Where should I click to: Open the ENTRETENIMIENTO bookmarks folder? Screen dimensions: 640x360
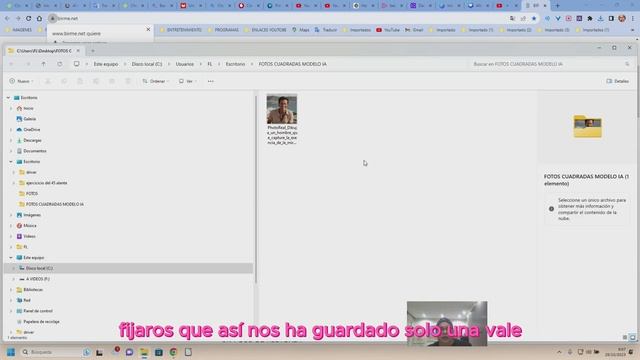click(180, 30)
